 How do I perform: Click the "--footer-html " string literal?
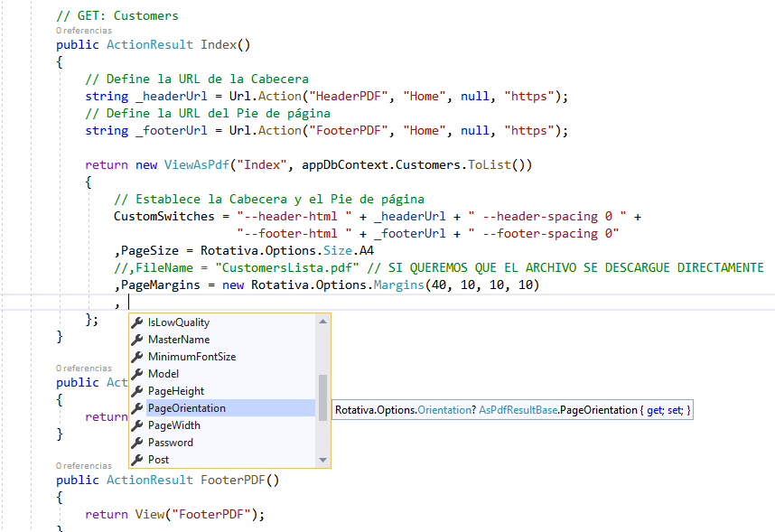coord(294,233)
